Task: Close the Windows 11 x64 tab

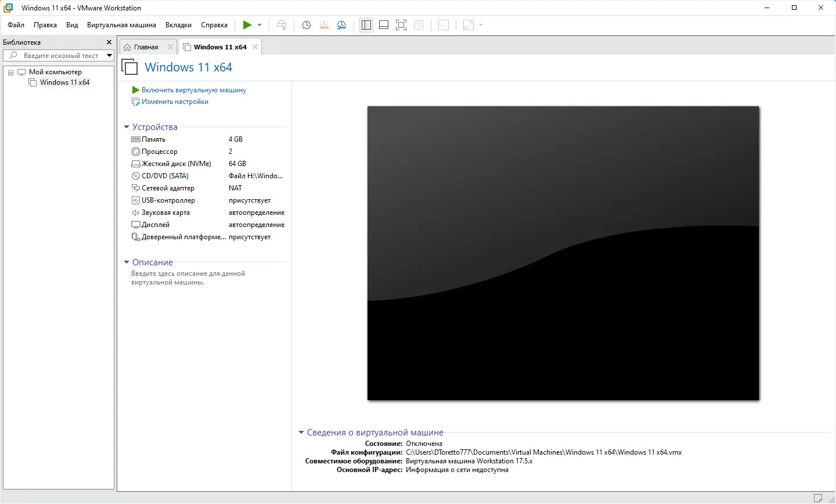Action: pos(255,47)
